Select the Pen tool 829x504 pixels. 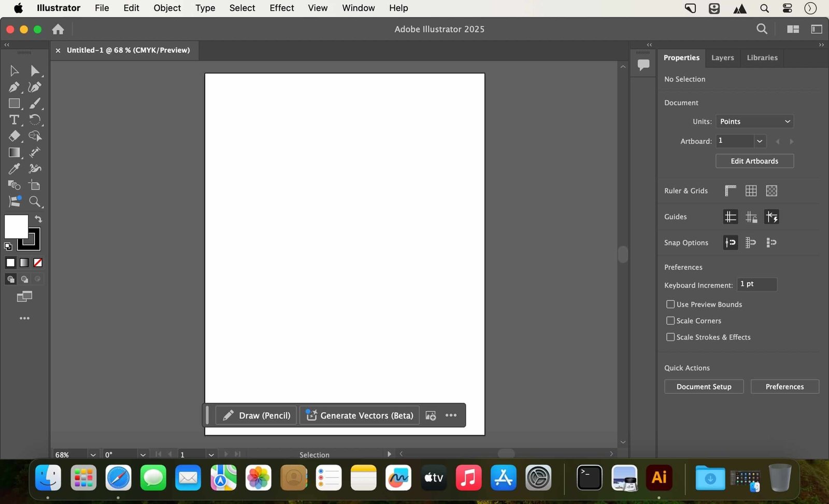click(x=14, y=87)
